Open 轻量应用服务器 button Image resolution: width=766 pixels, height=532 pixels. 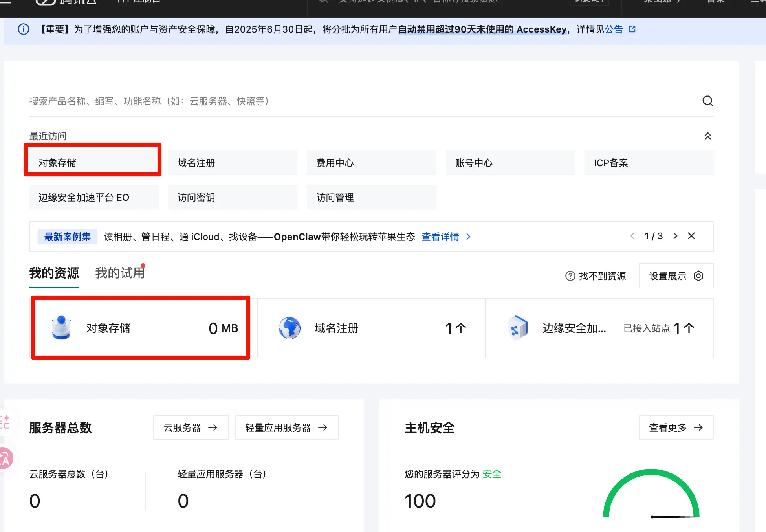(x=286, y=427)
